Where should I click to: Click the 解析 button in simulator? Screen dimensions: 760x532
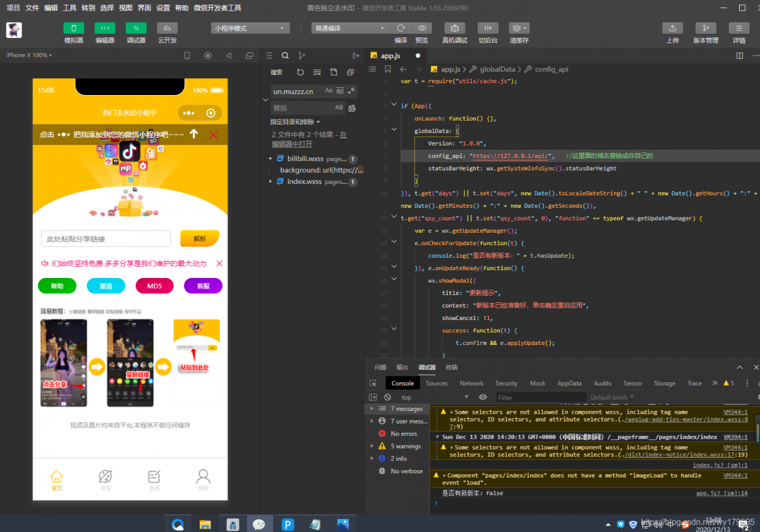[x=199, y=239]
